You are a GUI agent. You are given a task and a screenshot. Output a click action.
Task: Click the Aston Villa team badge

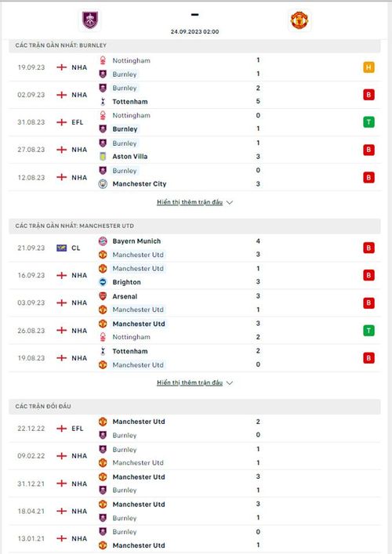tap(103, 157)
